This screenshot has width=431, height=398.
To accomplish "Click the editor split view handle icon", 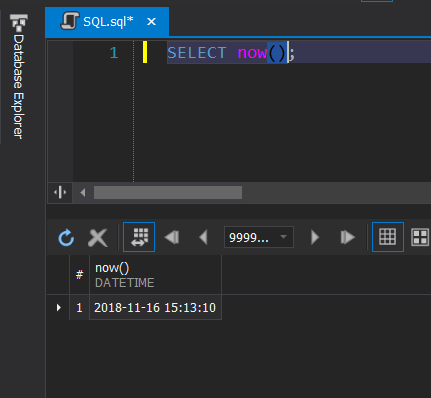I will (x=60, y=192).
